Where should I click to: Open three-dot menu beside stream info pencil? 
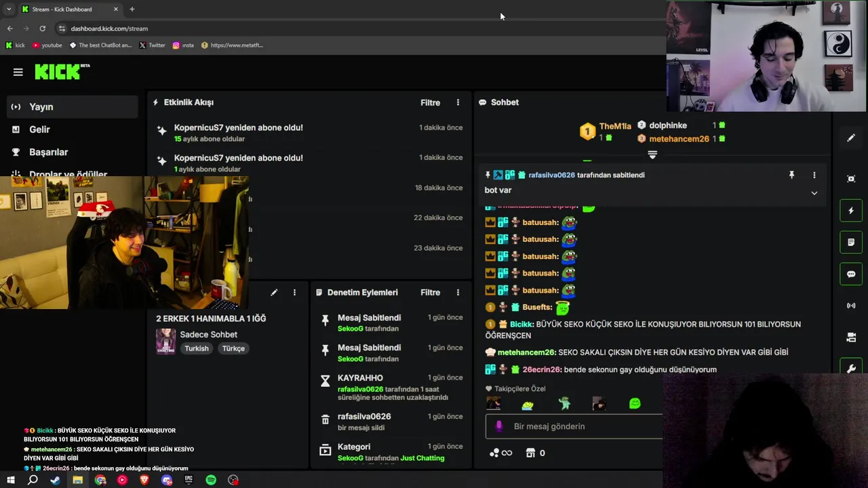tap(294, 292)
